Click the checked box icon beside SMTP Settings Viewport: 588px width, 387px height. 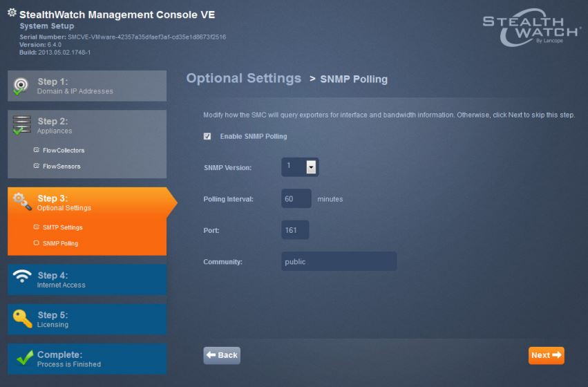tap(37, 227)
